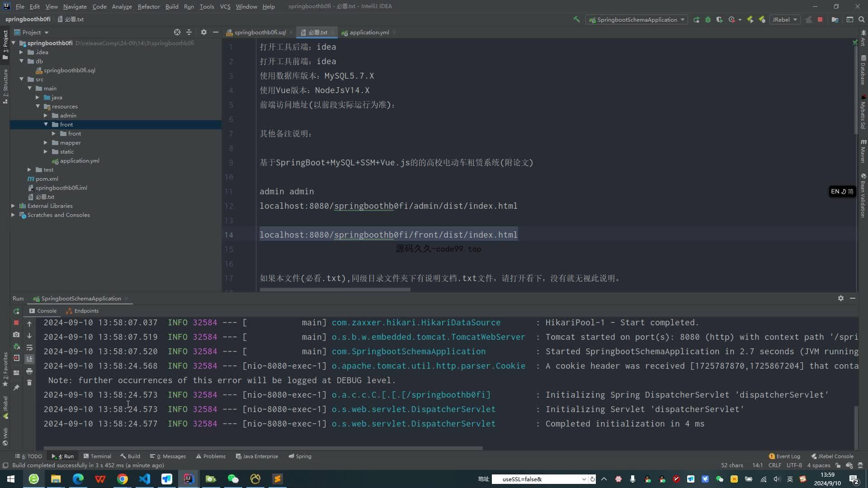Screen dimensions: 868x488
Task: Switch to the Endpoints tab
Action: pos(82,311)
